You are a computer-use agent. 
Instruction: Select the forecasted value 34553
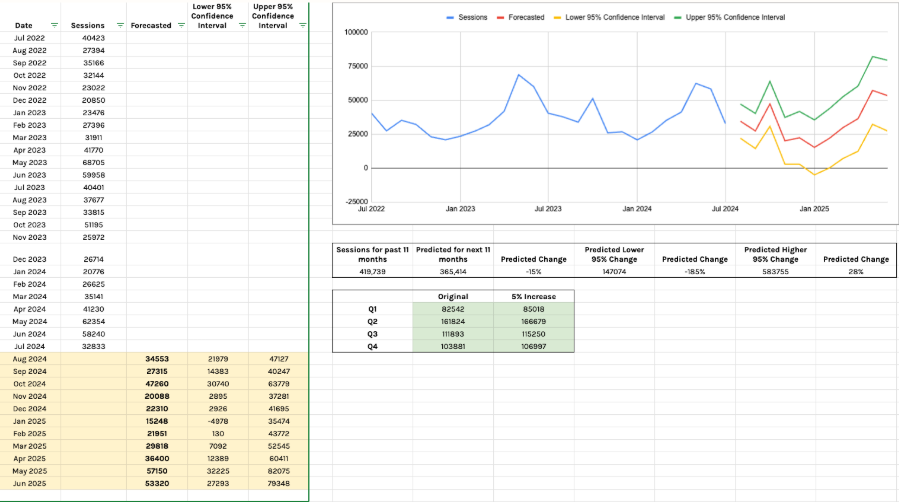pyautogui.click(x=157, y=359)
